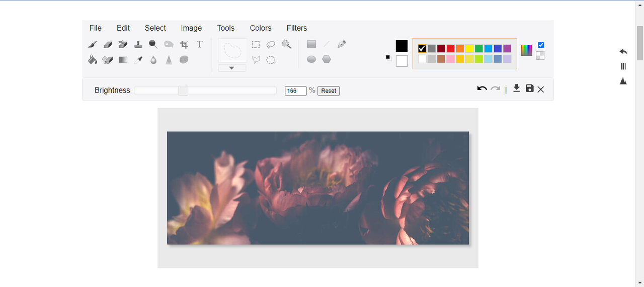This screenshot has height=287, width=644.
Task: Click the brightness percent input field
Action: (x=295, y=91)
